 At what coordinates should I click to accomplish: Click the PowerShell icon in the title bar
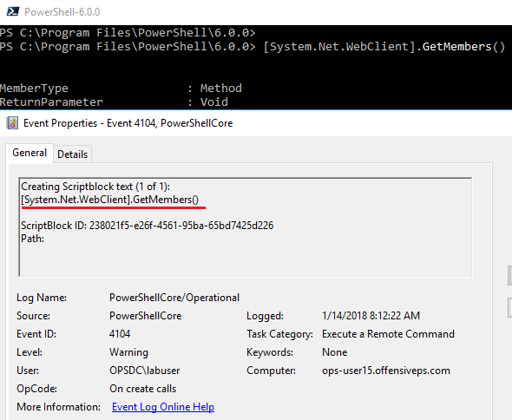click(13, 11)
